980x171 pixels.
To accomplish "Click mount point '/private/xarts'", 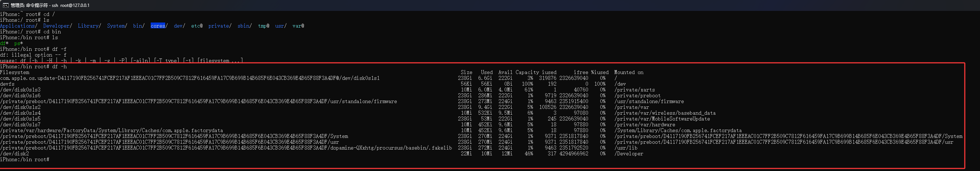I will pyautogui.click(x=635, y=90).
